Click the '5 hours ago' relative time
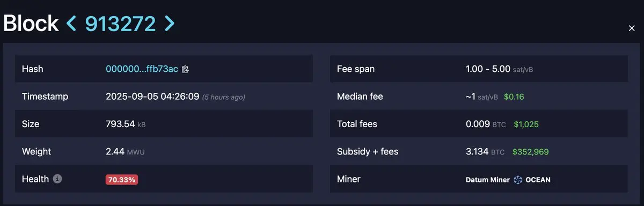Screen dimensions: 644x206 [x=224, y=97]
